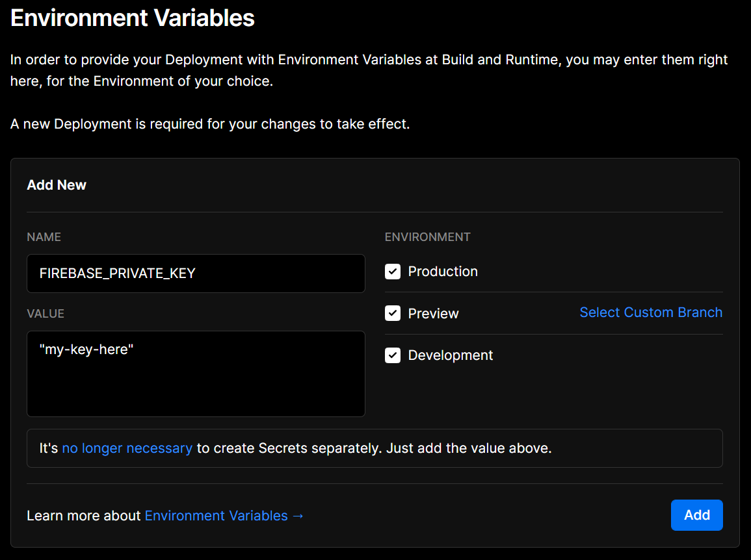Image resolution: width=751 pixels, height=560 pixels.
Task: Click the 'Environment Variables' page title
Action: pos(133,18)
